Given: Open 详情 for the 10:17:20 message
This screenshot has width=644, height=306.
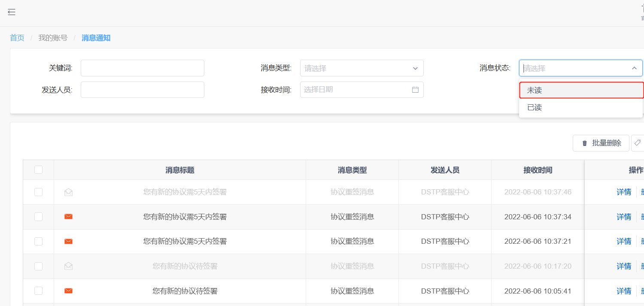Looking at the screenshot, I should click(624, 266).
